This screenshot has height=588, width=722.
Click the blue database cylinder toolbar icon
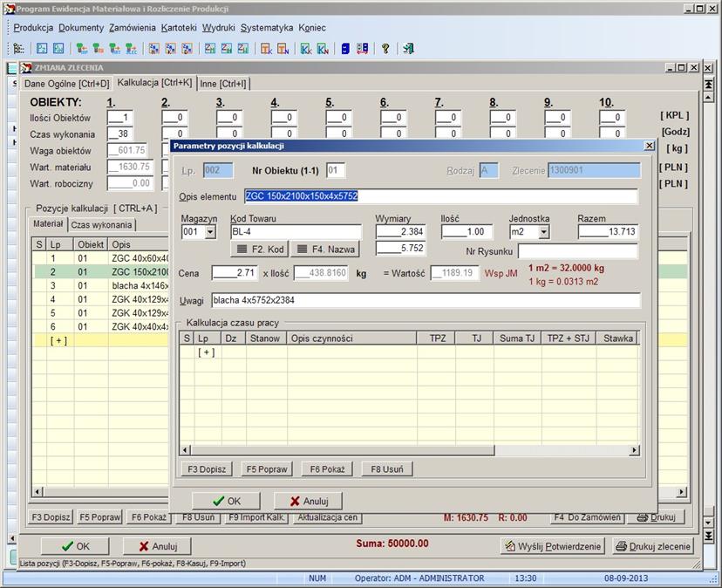(x=345, y=49)
